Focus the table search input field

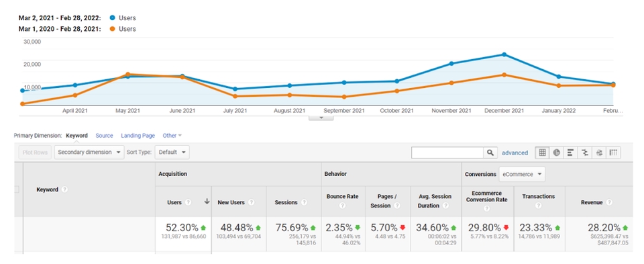tap(447, 152)
